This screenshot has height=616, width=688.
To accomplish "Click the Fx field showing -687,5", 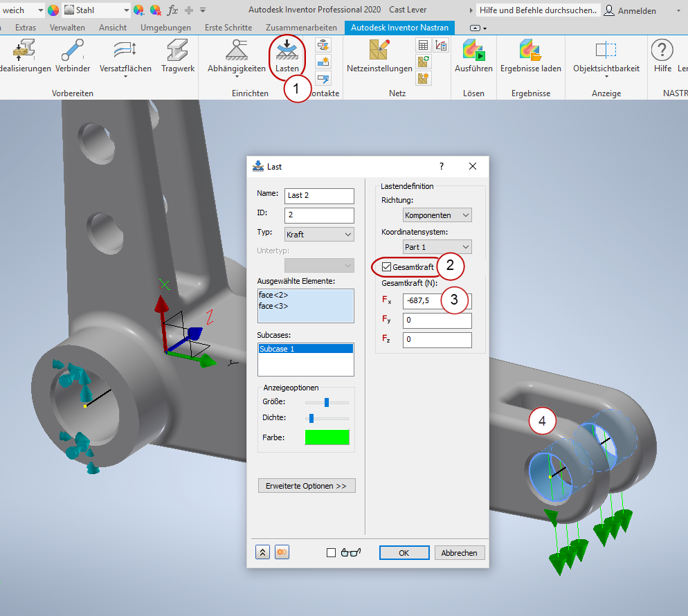I will pos(437,301).
